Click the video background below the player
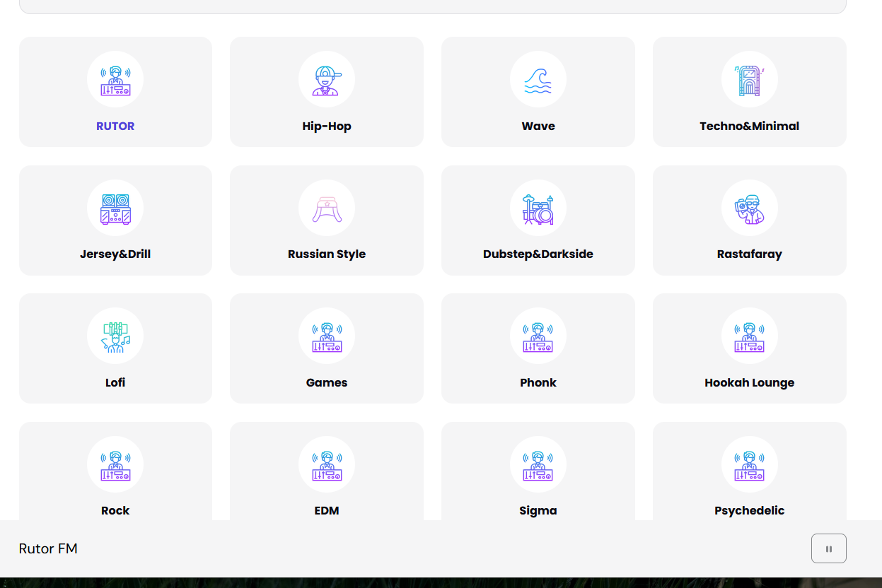 tap(441, 580)
